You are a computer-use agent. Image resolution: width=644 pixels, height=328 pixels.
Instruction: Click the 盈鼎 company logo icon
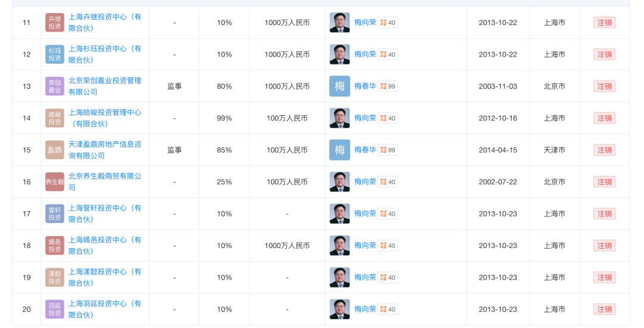[55, 150]
